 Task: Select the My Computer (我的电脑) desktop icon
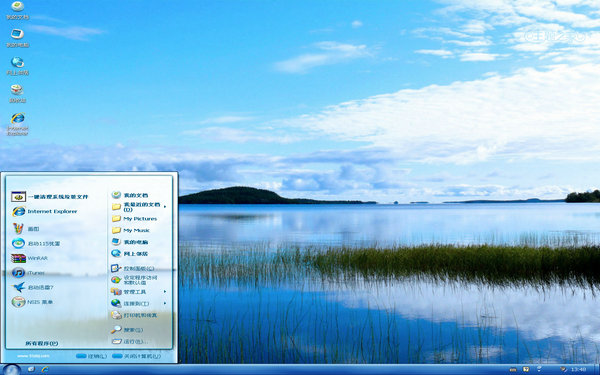pyautogui.click(x=18, y=38)
